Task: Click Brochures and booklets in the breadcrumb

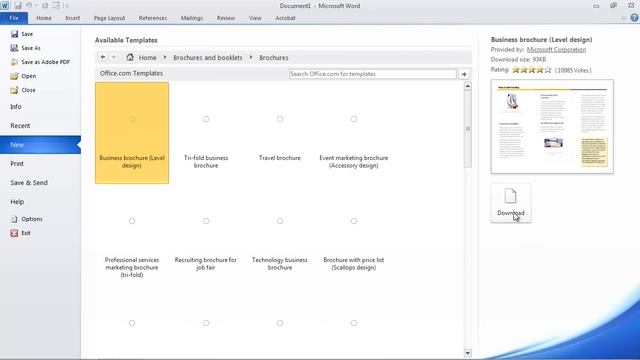Action: [x=208, y=58]
